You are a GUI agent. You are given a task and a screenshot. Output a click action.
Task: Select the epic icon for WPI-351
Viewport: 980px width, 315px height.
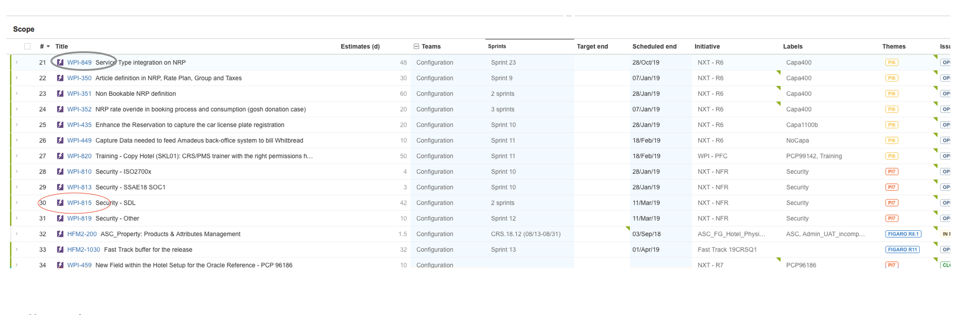click(x=60, y=94)
